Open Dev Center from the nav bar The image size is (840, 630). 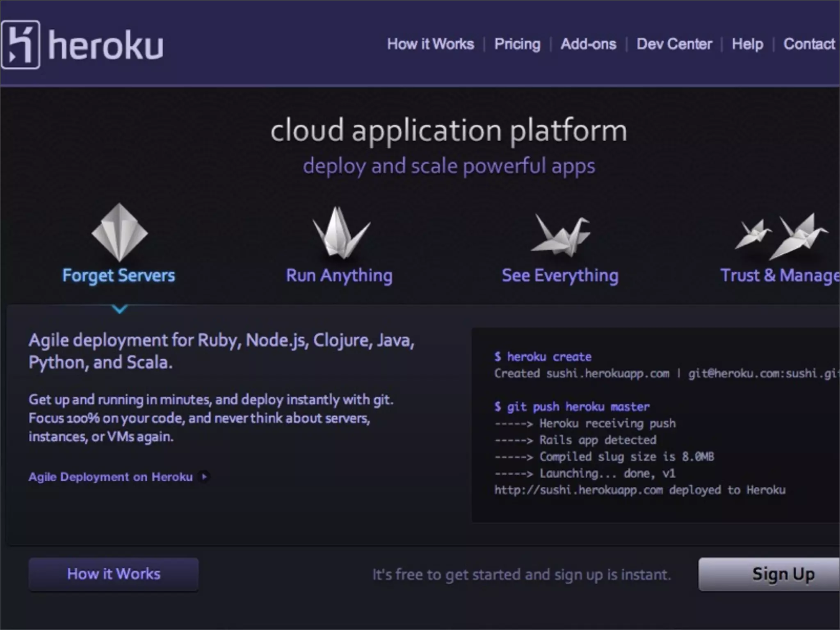674,44
